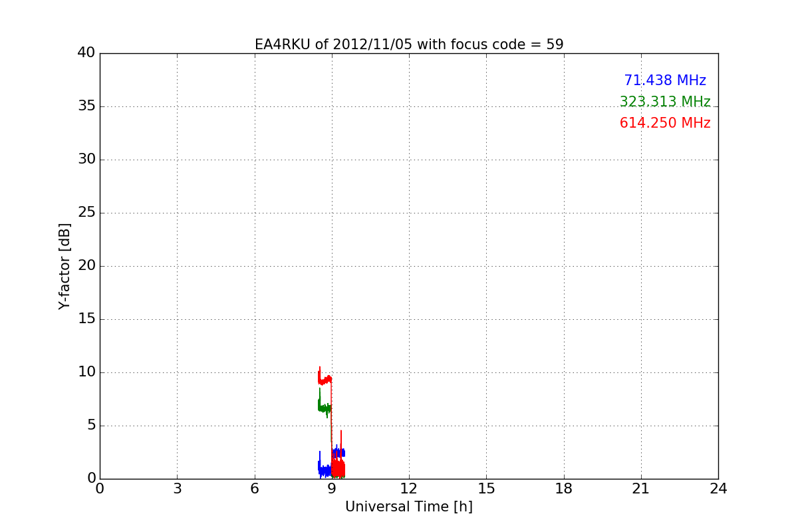The height and width of the screenshot is (532, 798).
Task: Click the y-axis tick label 15
Action: [x=86, y=319]
